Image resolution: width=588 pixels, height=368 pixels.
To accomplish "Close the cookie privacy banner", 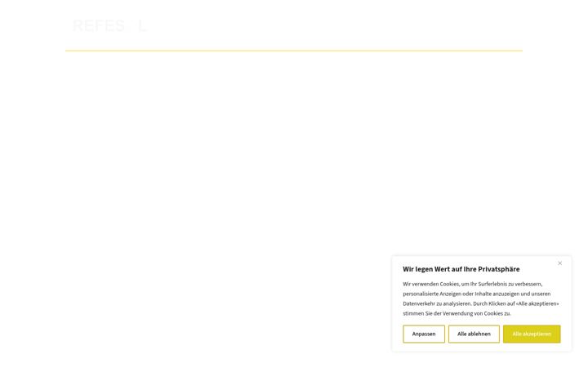I will pos(559,263).
